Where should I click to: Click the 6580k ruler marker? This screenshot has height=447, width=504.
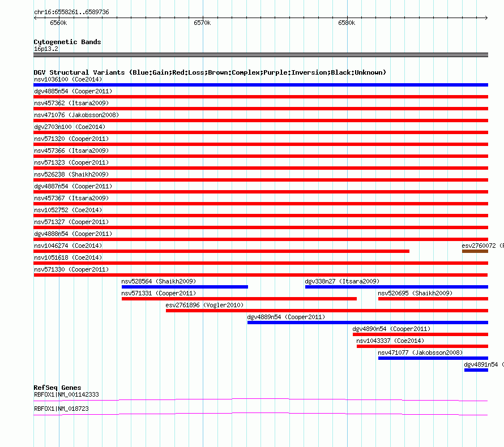point(347,23)
